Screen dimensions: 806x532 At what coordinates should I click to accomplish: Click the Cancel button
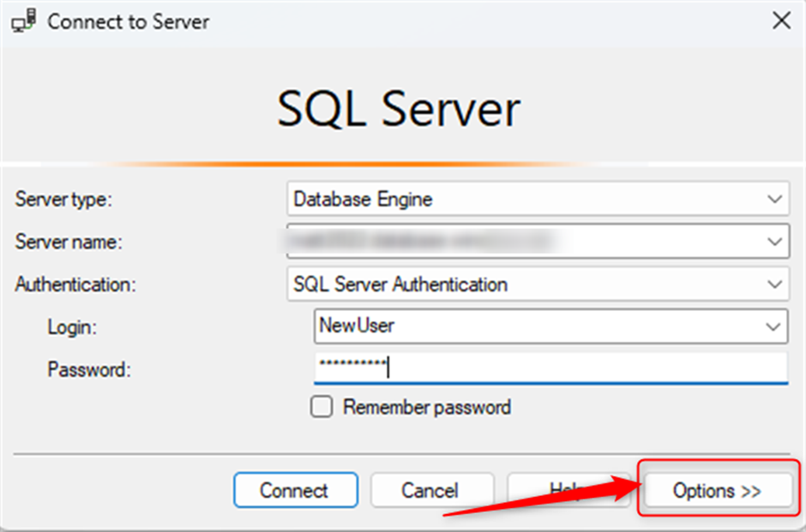[x=432, y=490]
